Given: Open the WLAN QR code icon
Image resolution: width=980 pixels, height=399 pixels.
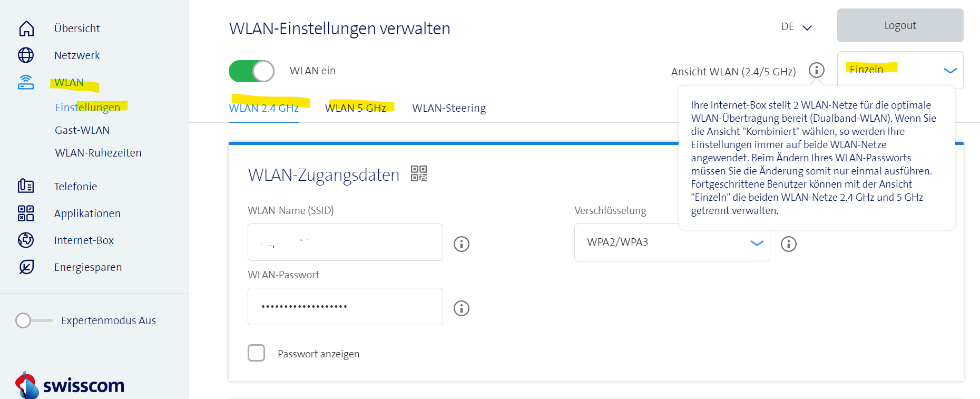Looking at the screenshot, I should click(x=419, y=173).
